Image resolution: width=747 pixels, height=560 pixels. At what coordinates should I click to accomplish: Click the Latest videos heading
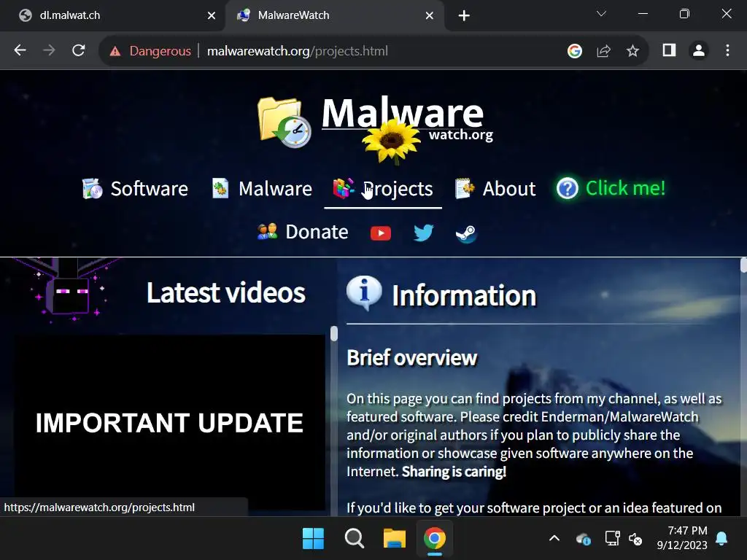coord(226,292)
